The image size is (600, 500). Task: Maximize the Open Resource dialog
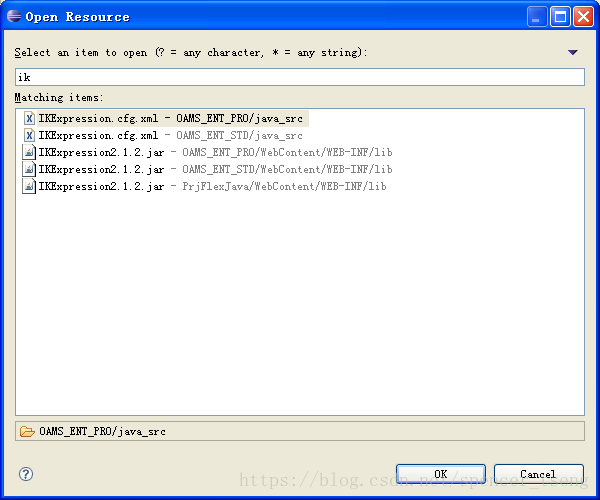point(560,17)
